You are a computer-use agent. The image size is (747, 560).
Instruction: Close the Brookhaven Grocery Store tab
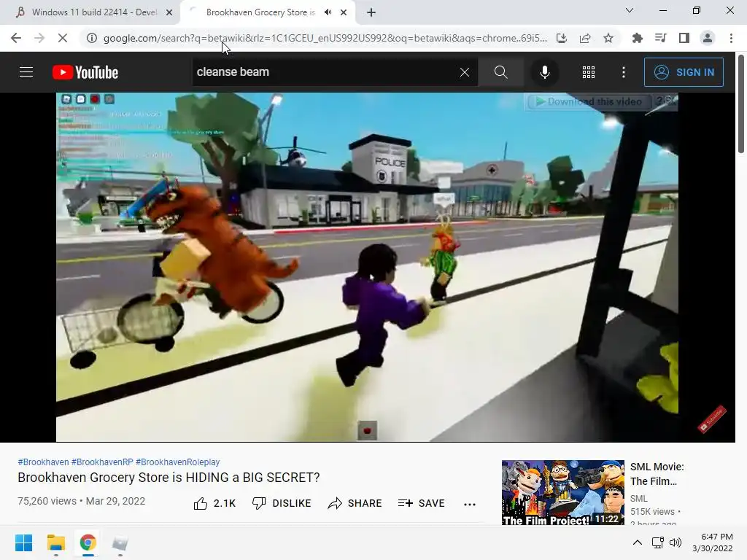tap(344, 12)
